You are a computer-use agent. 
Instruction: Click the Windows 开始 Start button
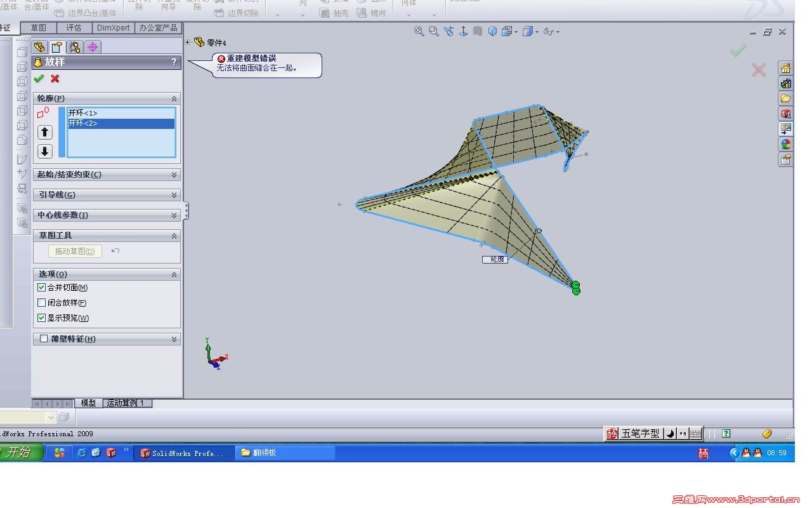(x=21, y=453)
